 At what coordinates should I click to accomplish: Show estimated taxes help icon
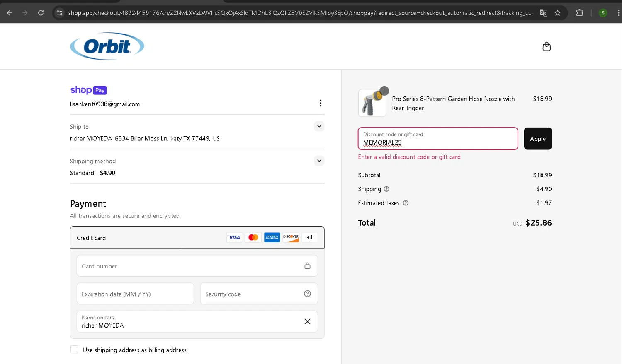click(406, 203)
